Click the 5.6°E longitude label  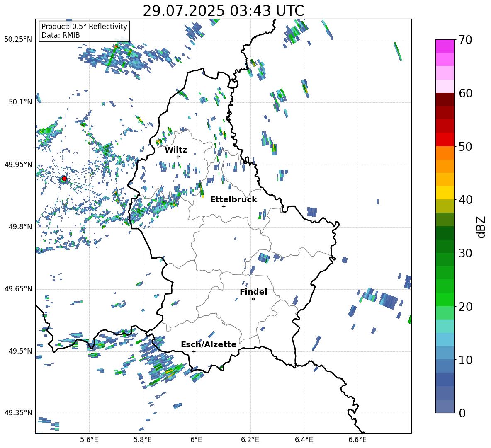(x=89, y=440)
